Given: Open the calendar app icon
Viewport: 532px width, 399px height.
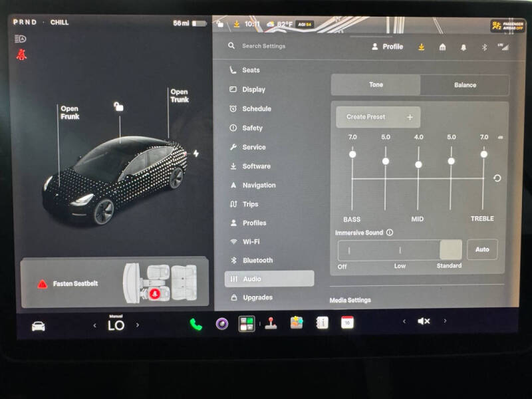Looking at the screenshot, I should coord(347,323).
